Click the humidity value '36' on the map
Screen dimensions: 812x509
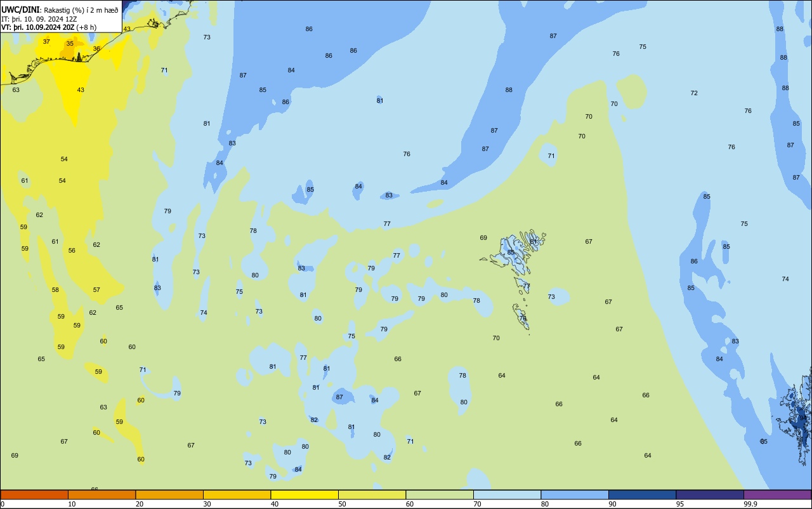(x=96, y=48)
